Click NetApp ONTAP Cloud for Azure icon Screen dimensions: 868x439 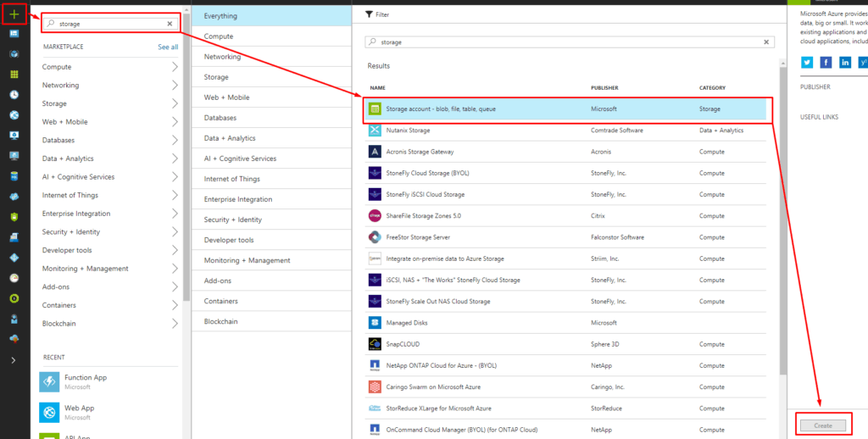(x=375, y=365)
